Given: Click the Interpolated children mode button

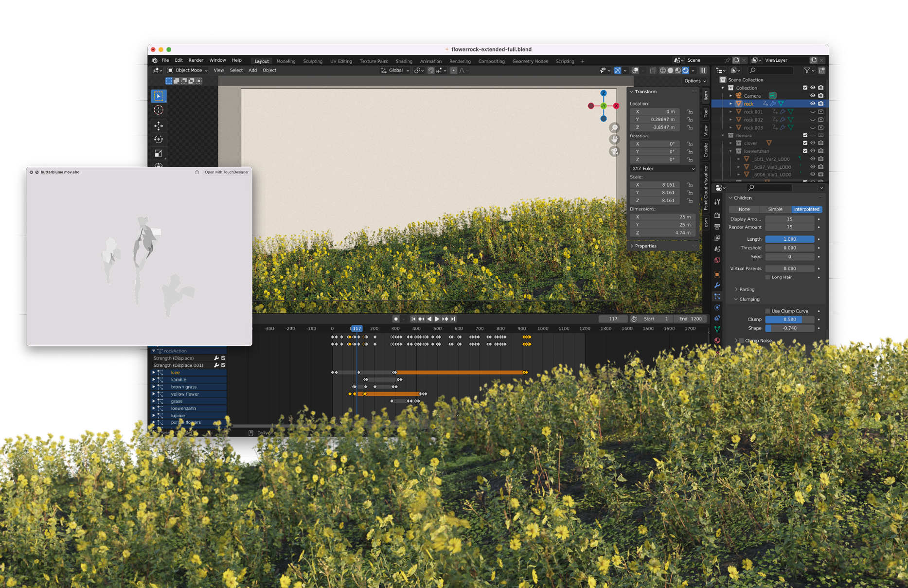Looking at the screenshot, I should [x=807, y=209].
